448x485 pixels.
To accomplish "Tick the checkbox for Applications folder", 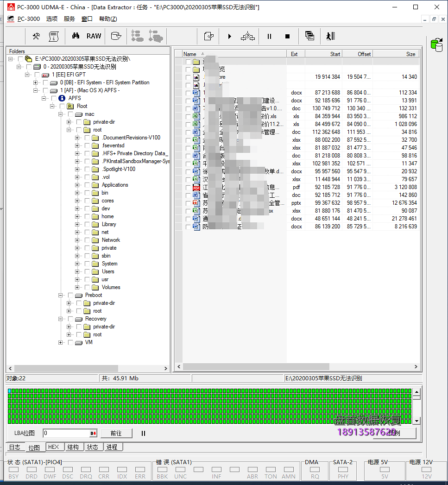I will point(87,185).
